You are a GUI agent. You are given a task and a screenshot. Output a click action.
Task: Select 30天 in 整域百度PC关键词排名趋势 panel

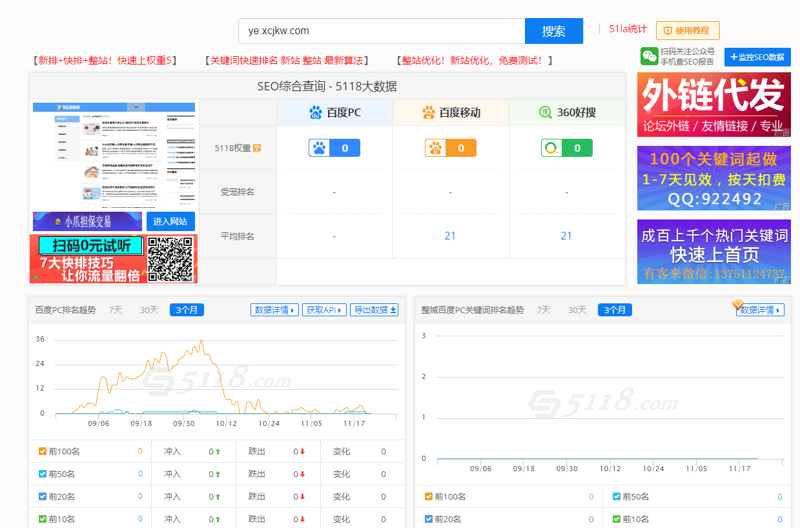coord(577,310)
